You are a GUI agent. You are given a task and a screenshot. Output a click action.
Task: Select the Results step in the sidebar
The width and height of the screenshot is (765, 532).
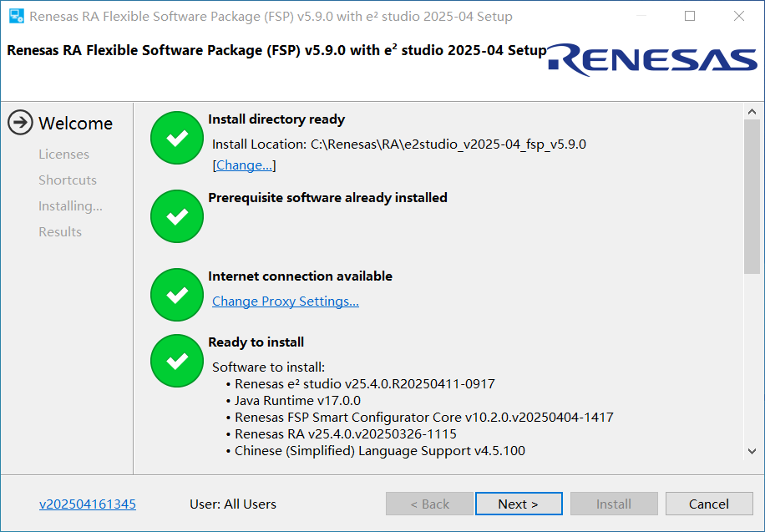point(60,232)
